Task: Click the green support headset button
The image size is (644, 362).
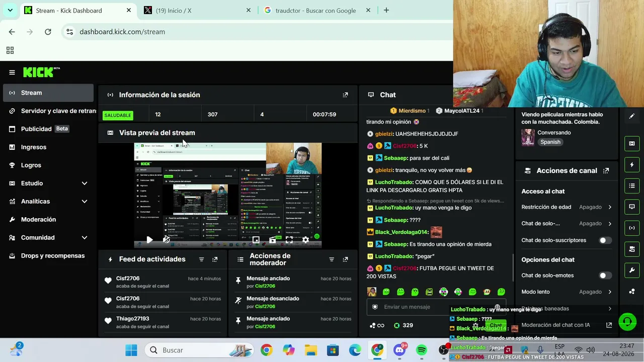Action: [x=627, y=321]
